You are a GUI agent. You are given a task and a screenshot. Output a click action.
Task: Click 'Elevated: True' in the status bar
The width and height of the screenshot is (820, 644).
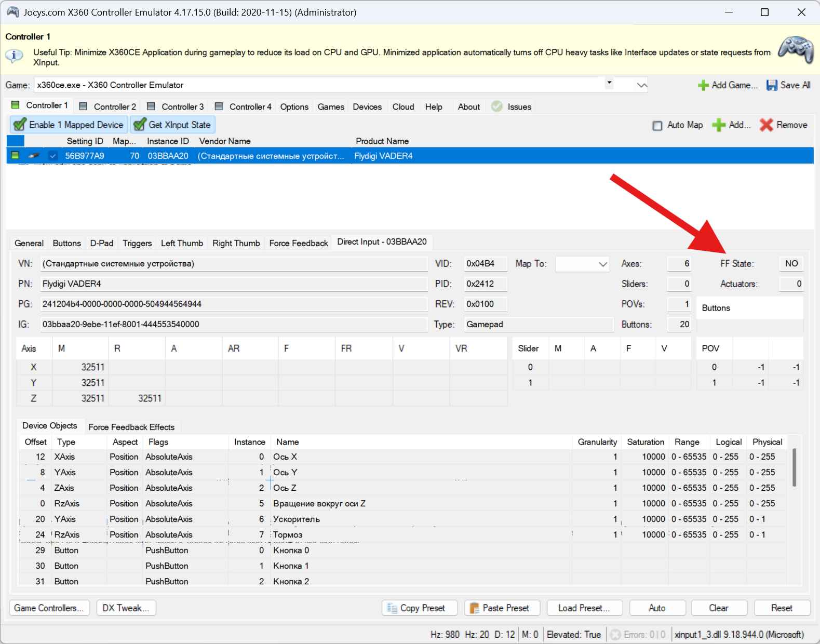point(574,635)
